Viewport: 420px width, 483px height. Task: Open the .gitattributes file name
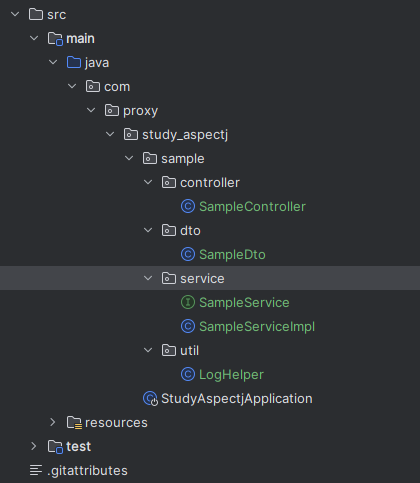click(x=87, y=471)
